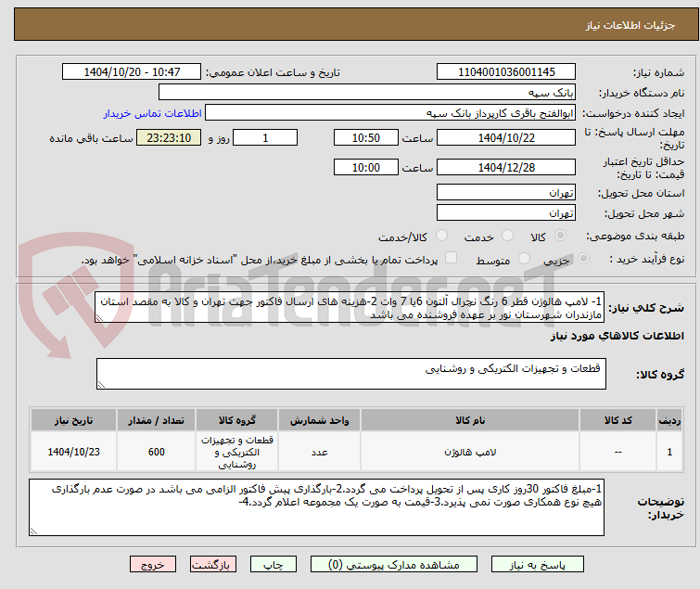Click the تاریخ نیاز column header
The image size is (700, 589).
73,420
